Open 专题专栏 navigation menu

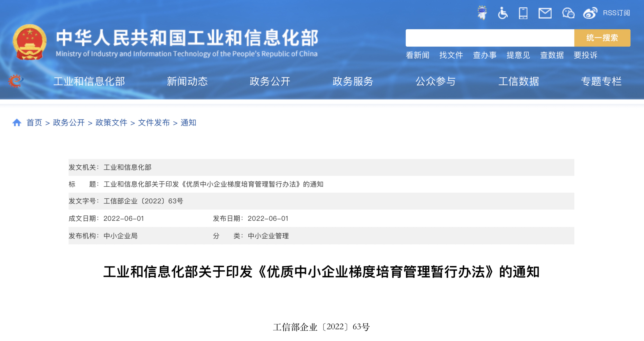601,81
